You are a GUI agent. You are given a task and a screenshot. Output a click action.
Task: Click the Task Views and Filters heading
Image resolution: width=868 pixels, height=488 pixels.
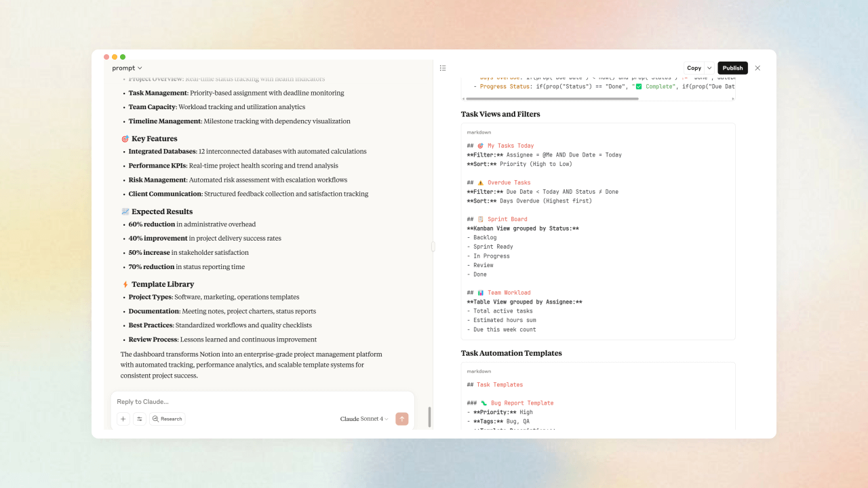[500, 114]
